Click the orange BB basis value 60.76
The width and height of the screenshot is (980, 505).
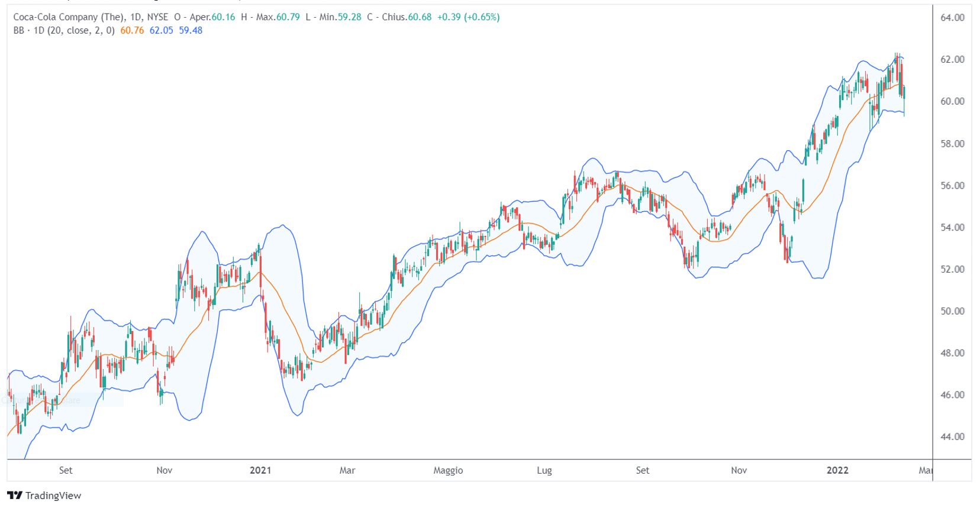coord(132,30)
